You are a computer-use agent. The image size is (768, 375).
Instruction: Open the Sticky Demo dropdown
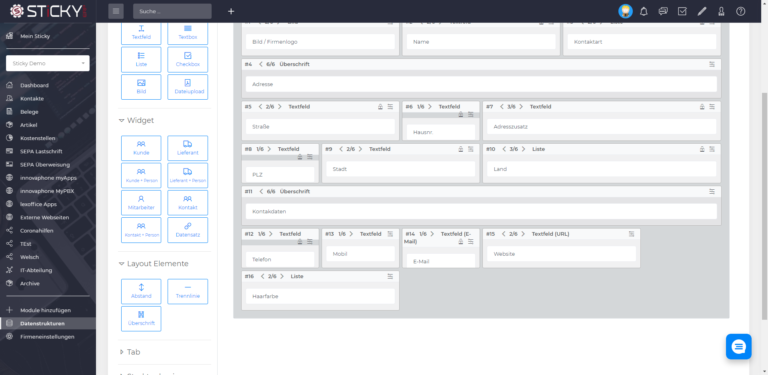pos(48,63)
